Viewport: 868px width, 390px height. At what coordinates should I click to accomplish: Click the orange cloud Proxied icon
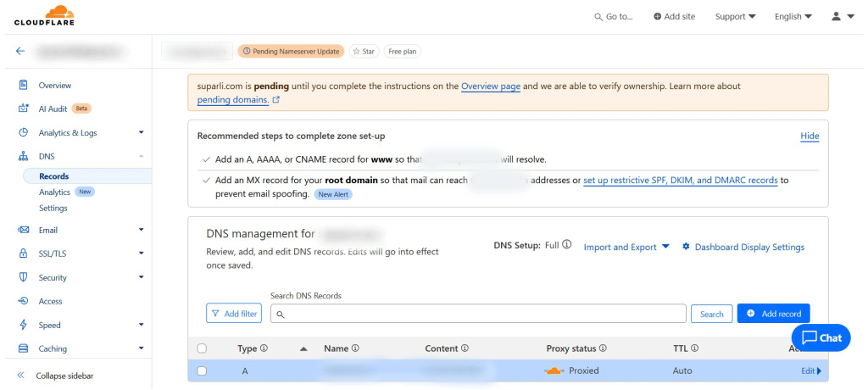point(554,370)
